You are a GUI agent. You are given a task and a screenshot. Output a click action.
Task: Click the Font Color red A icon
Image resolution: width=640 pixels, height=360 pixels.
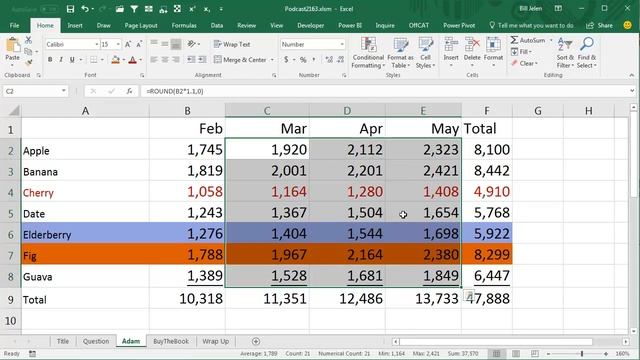132,60
